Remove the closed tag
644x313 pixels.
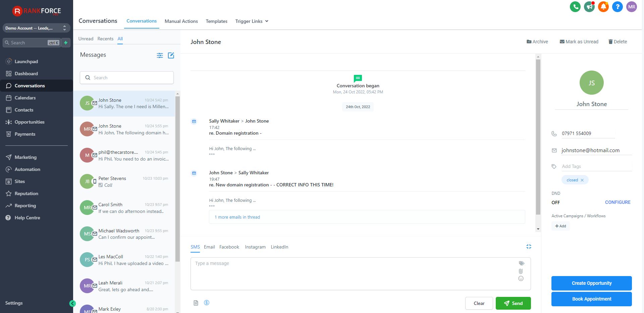pos(582,180)
